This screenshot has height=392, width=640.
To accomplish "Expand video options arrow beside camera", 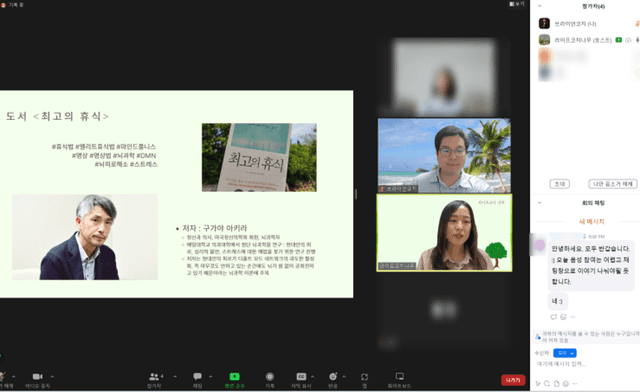I will click(52, 376).
